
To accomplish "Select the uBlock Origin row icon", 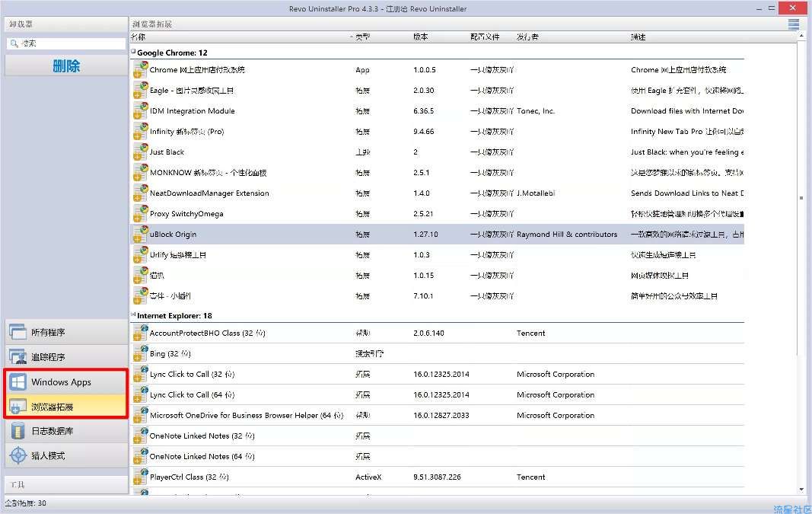I will click(140, 235).
